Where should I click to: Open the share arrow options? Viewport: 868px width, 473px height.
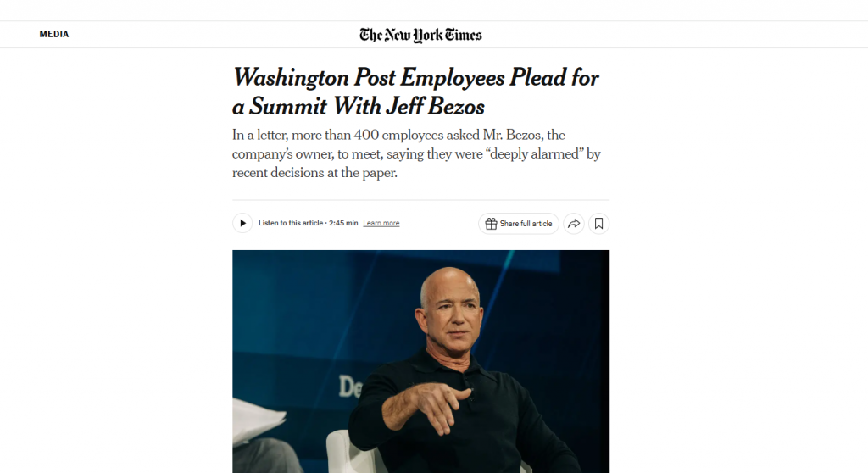pyautogui.click(x=574, y=224)
